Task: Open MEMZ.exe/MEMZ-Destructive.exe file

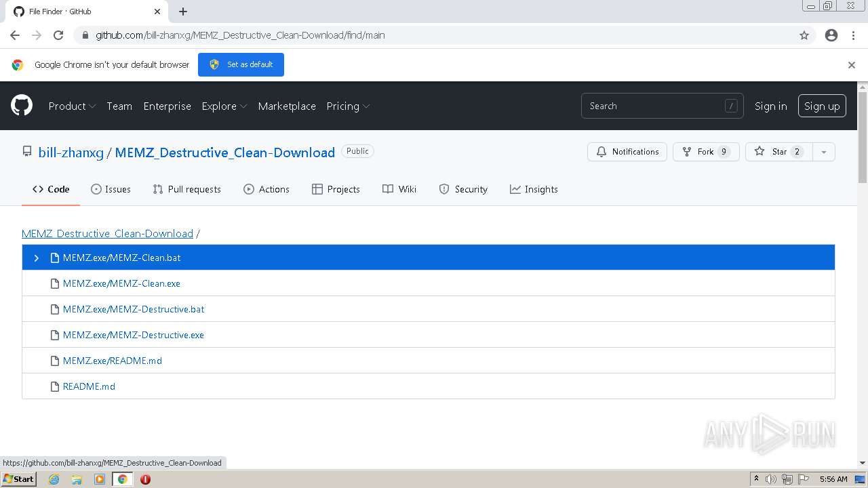Action: pyautogui.click(x=134, y=335)
